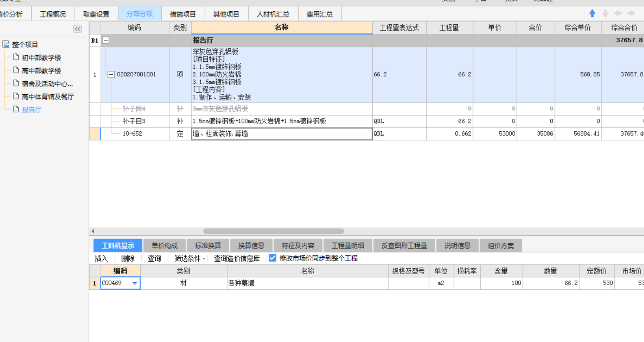The width and height of the screenshot is (644, 342).
Task: Click the grey move-down arrow icon
Action: tap(605, 13)
